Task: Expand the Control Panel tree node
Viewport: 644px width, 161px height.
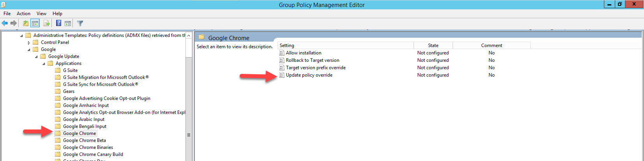Action: click(x=29, y=42)
